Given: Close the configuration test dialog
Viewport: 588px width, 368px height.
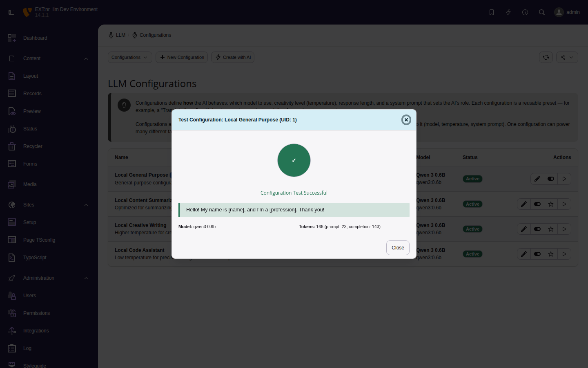Looking at the screenshot, I should click(397, 248).
